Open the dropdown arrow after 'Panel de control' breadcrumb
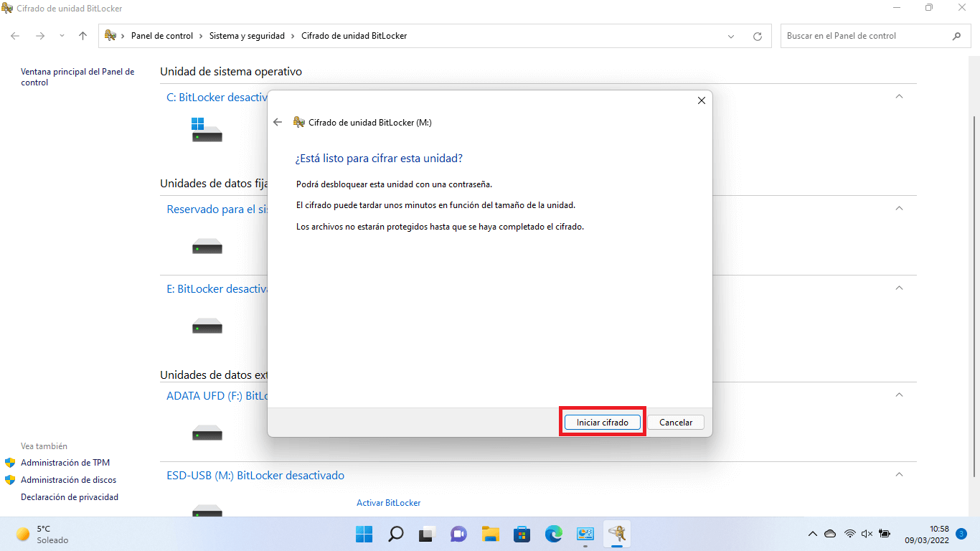The height and width of the screenshot is (551, 980). pyautogui.click(x=202, y=36)
